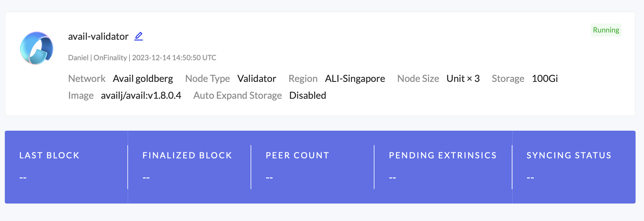This screenshot has width=644, height=221.
Task: Click the edit pencil icon beside avail-validator
Action: coord(139,36)
